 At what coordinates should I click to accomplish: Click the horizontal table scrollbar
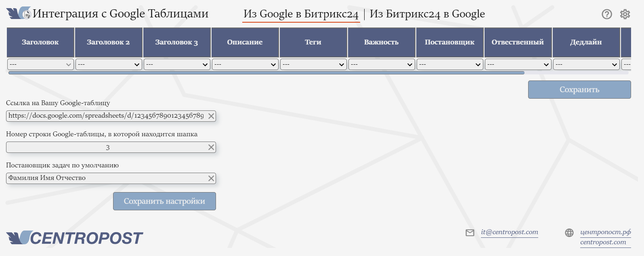click(x=266, y=73)
